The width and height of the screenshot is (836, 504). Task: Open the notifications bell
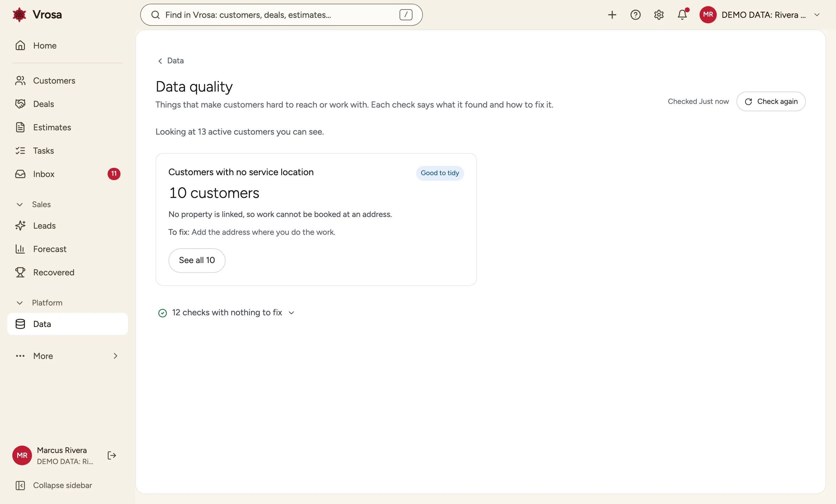pos(682,15)
